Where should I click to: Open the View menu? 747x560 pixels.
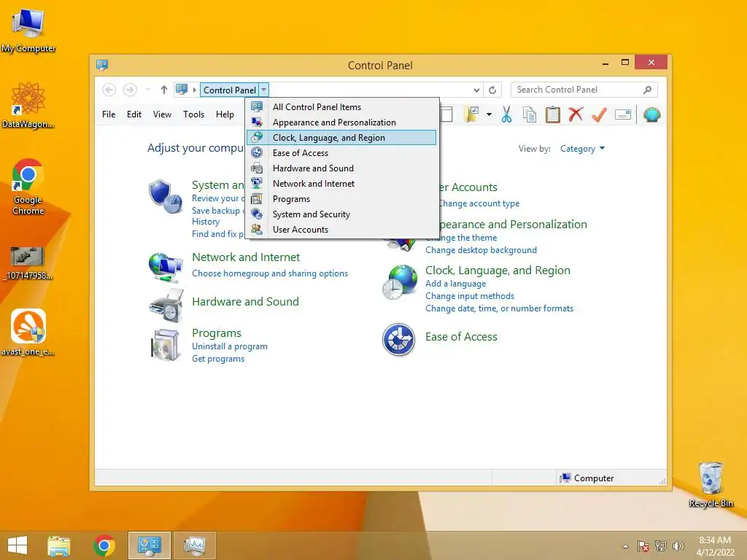pyautogui.click(x=162, y=114)
